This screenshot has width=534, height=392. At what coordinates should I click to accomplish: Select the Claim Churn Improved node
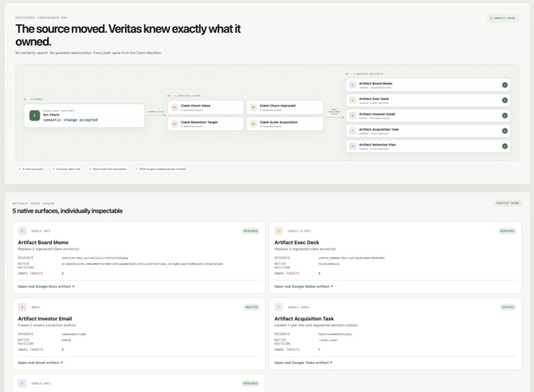(285, 107)
